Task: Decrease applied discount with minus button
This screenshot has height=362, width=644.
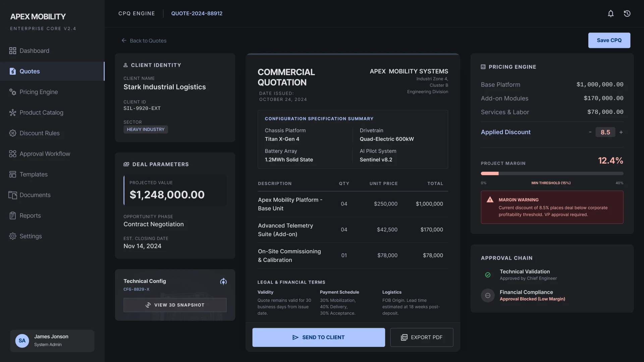Action: click(590, 132)
